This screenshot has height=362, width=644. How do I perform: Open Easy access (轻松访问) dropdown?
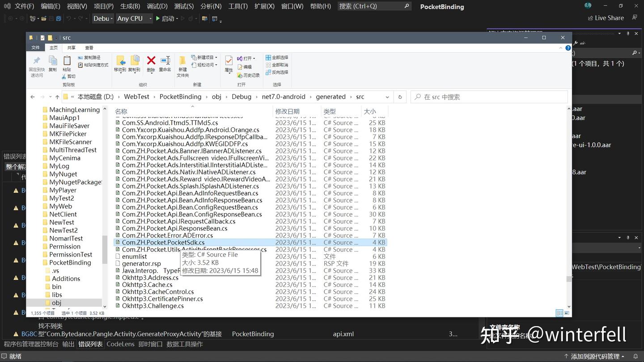[x=204, y=65]
